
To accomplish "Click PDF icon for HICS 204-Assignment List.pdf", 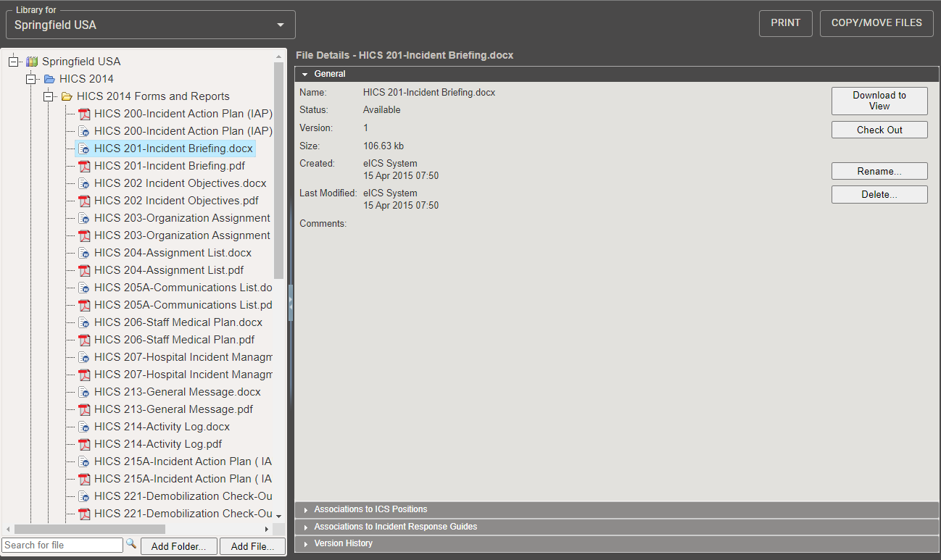I will coord(84,270).
